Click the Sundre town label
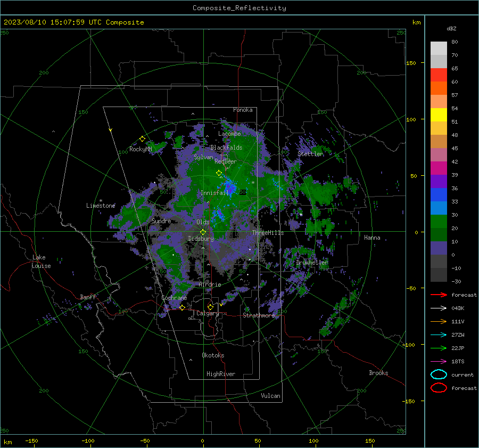 click(161, 221)
